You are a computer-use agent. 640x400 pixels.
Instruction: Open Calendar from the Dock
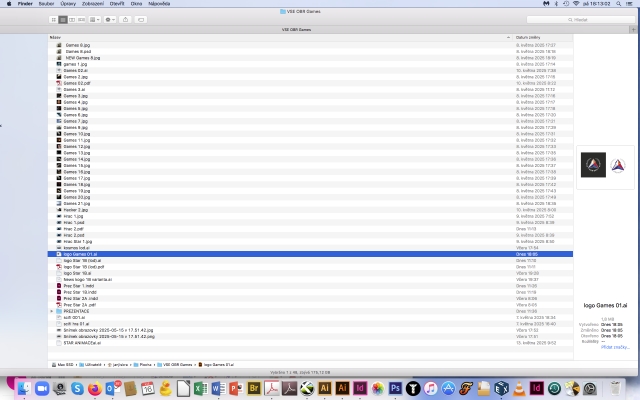pyautogui.click(x=148, y=389)
